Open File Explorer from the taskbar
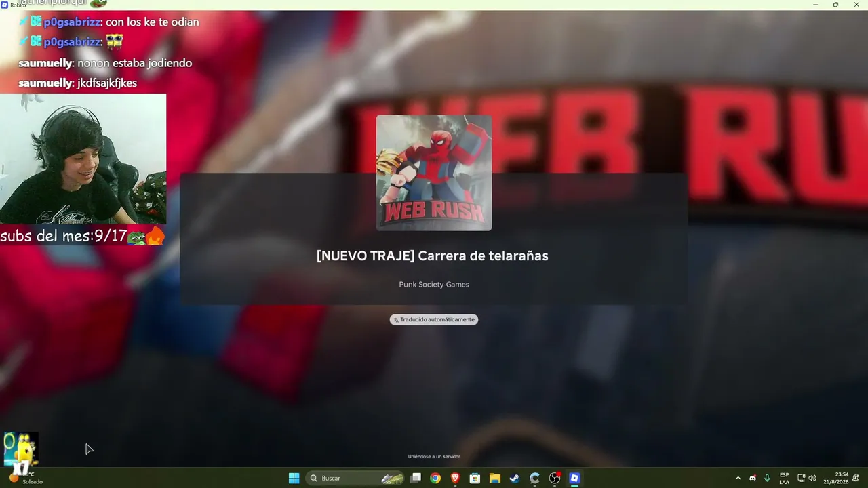Viewport: 868px width, 488px height. coord(495,479)
